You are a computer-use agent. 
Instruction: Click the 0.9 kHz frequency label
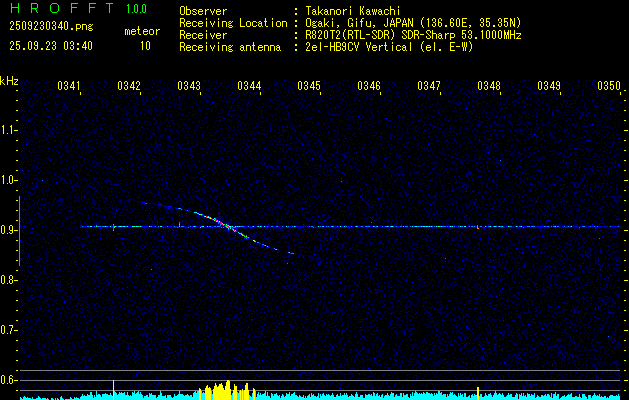pos(8,230)
